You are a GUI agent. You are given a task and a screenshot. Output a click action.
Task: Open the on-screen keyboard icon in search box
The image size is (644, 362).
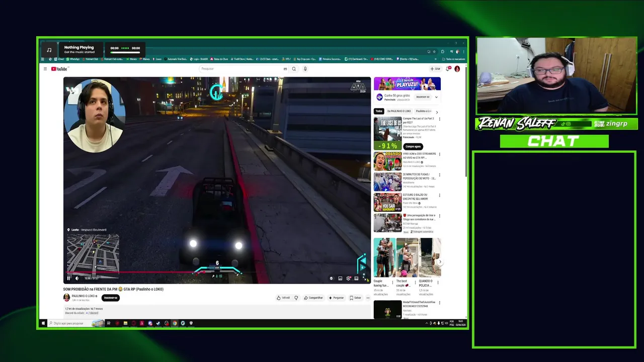285,69
